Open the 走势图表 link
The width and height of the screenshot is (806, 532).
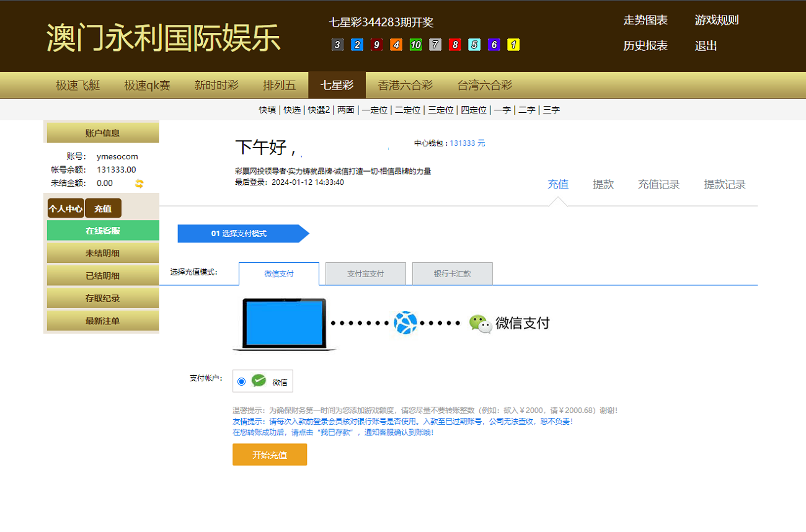[645, 20]
